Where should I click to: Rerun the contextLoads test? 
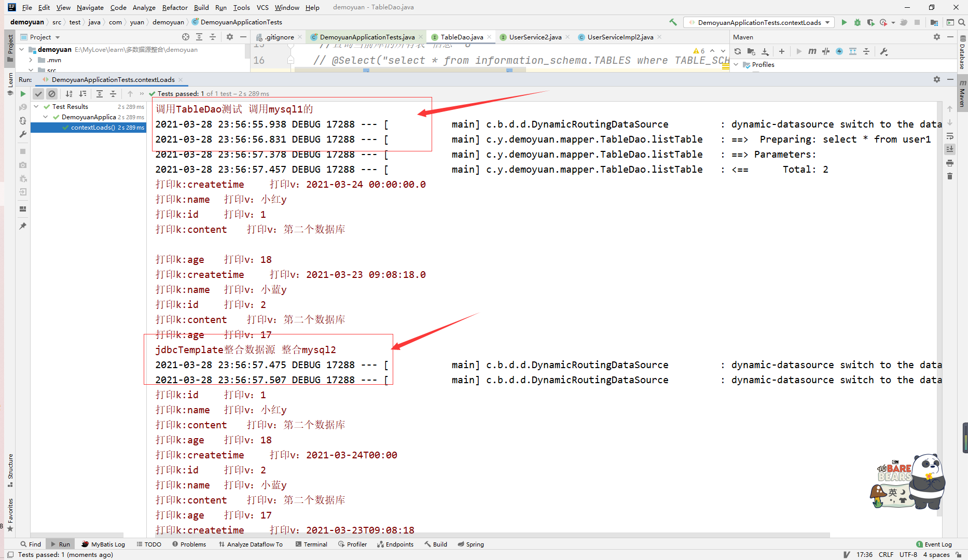coord(23,94)
